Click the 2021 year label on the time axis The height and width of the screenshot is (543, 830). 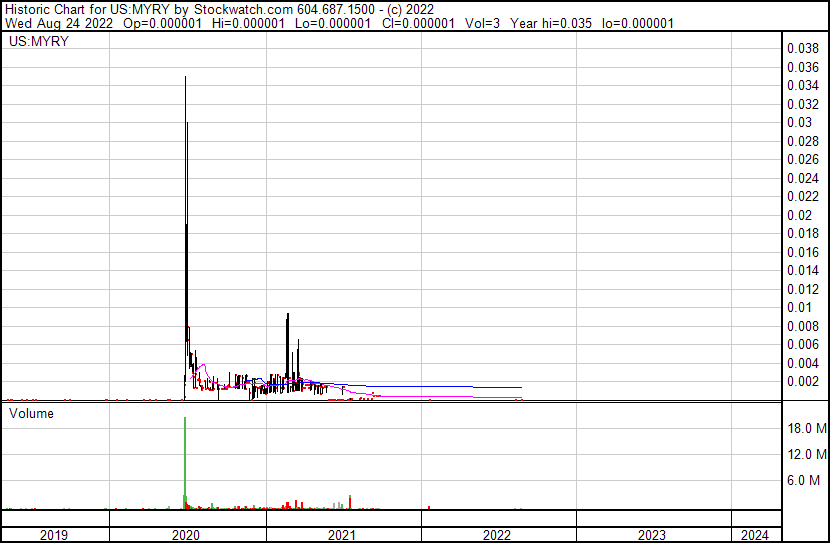tap(342, 535)
